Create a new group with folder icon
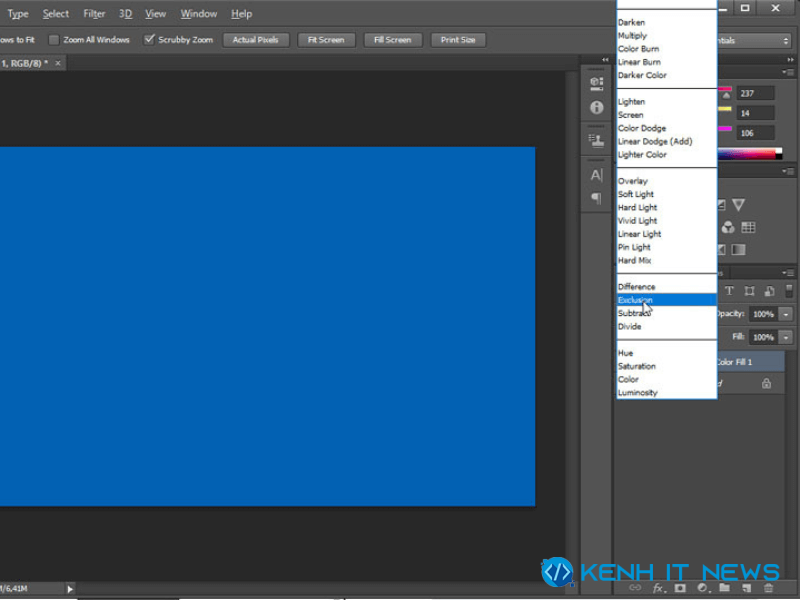Image resolution: width=800 pixels, height=600 pixels. tap(724, 588)
